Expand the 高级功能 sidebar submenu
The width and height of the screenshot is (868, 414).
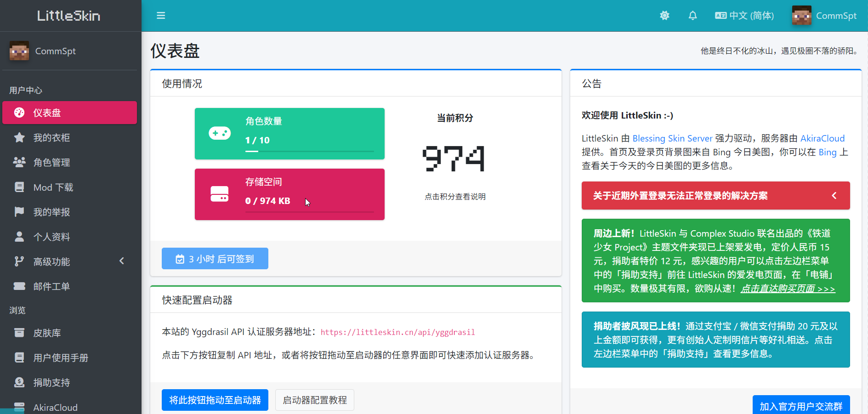click(x=70, y=261)
